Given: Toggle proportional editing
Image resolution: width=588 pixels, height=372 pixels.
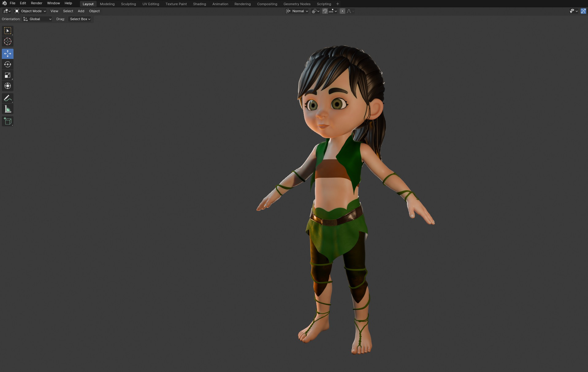Looking at the screenshot, I should click(x=342, y=11).
